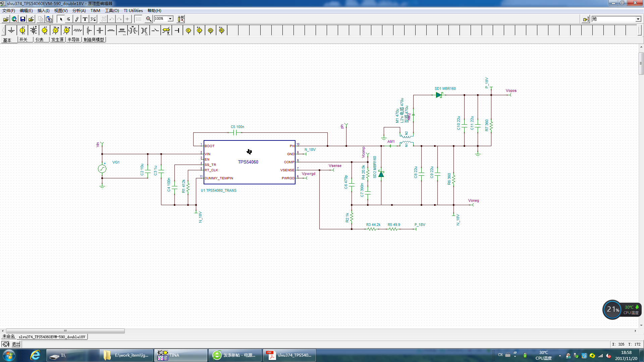Viewport: 644px width, 362px height.
Task: Select the wire drawing pencil tool
Action: coord(77,19)
